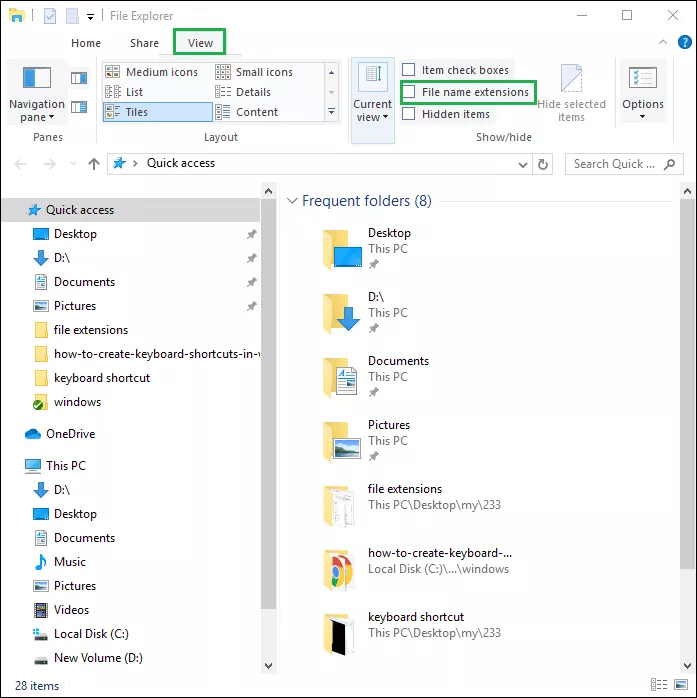Click the layout gallery up arrow
Image resolution: width=697 pixels, height=698 pixels.
click(332, 72)
